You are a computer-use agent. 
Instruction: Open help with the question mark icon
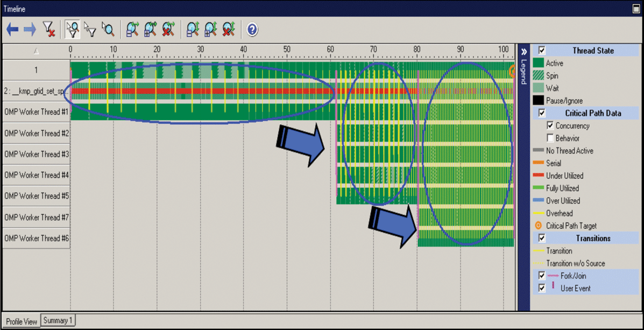pyautogui.click(x=252, y=30)
